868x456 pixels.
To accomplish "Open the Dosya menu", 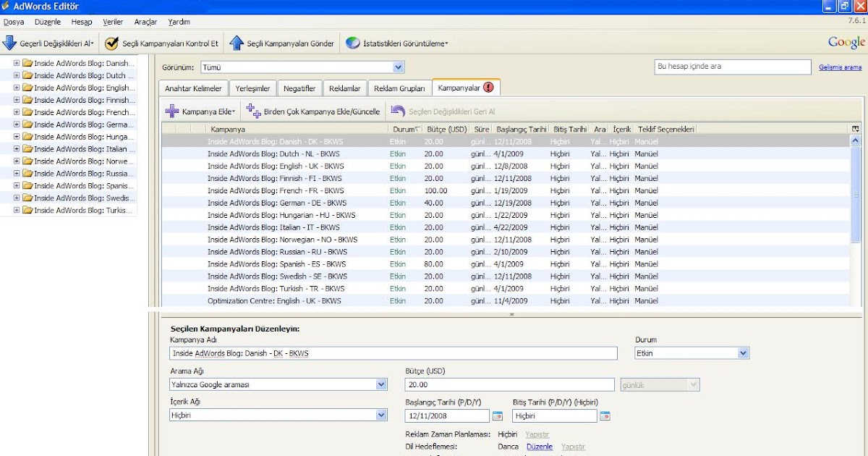I will pyautogui.click(x=14, y=22).
